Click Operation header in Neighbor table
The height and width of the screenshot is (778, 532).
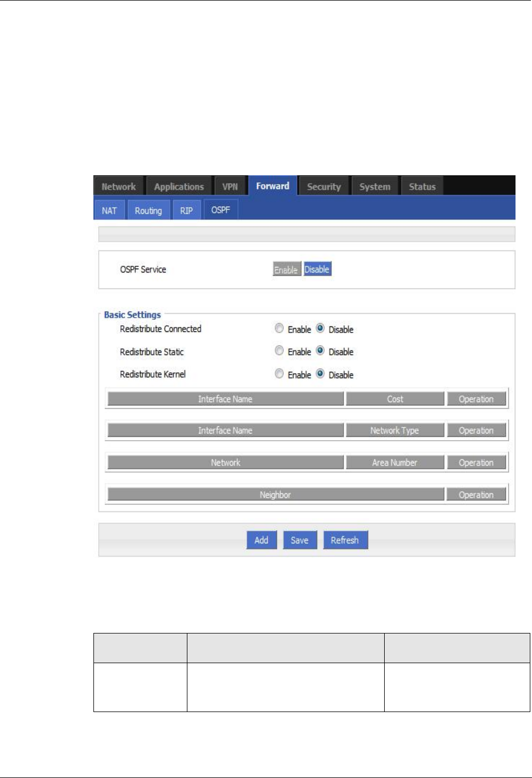click(x=476, y=494)
